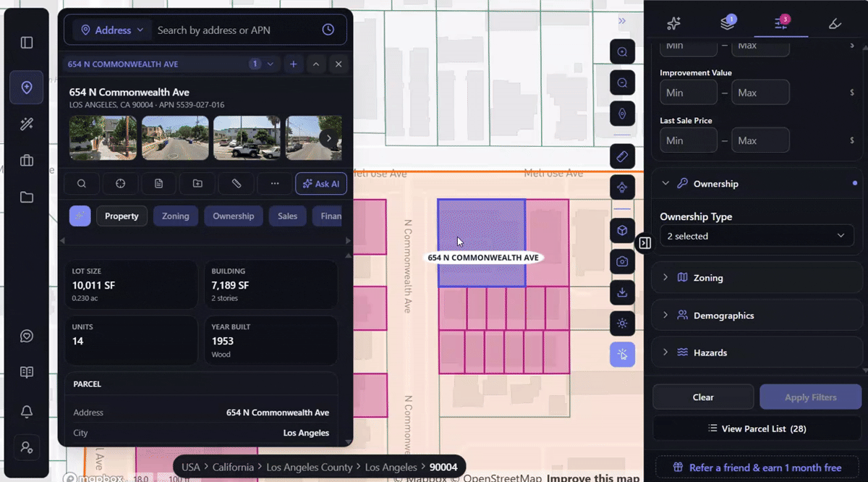Expand the Demographics filter section
This screenshot has width=868, height=482.
[x=757, y=316]
